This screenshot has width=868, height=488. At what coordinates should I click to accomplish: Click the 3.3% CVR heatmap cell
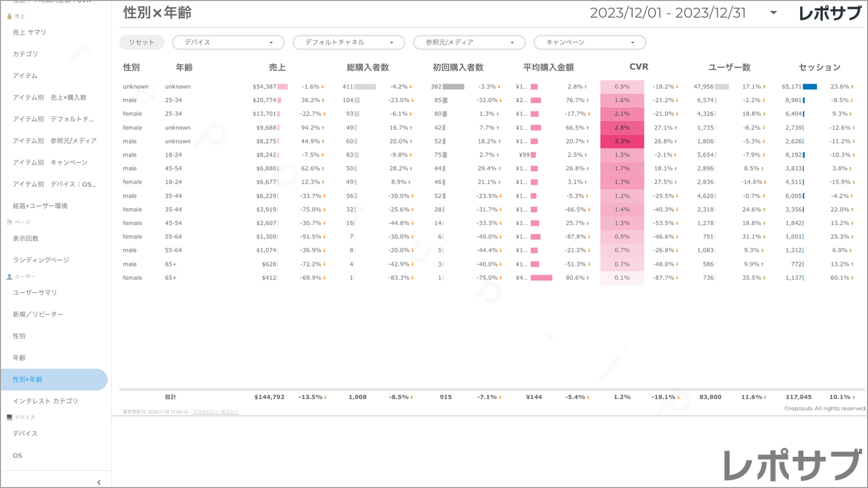coord(622,142)
